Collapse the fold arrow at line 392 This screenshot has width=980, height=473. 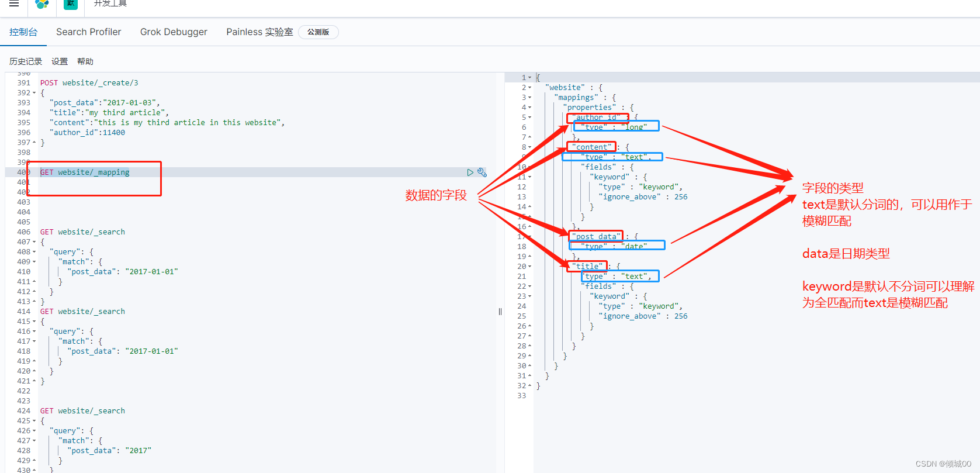pos(34,93)
